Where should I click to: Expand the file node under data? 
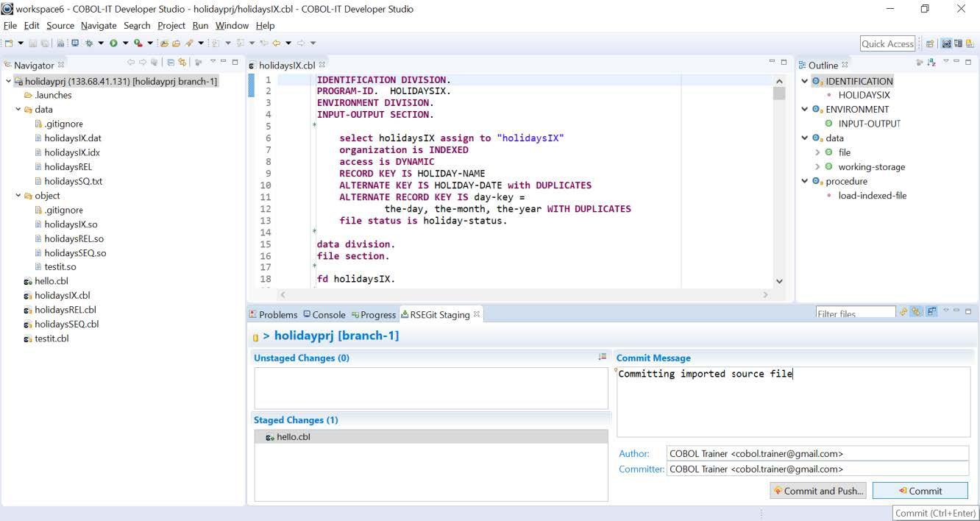(816, 152)
